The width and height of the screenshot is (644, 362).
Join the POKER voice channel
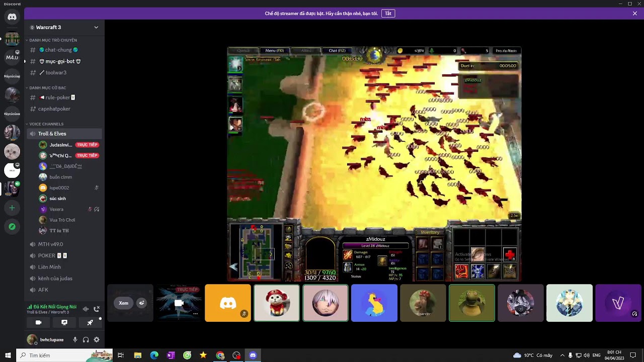click(64, 255)
